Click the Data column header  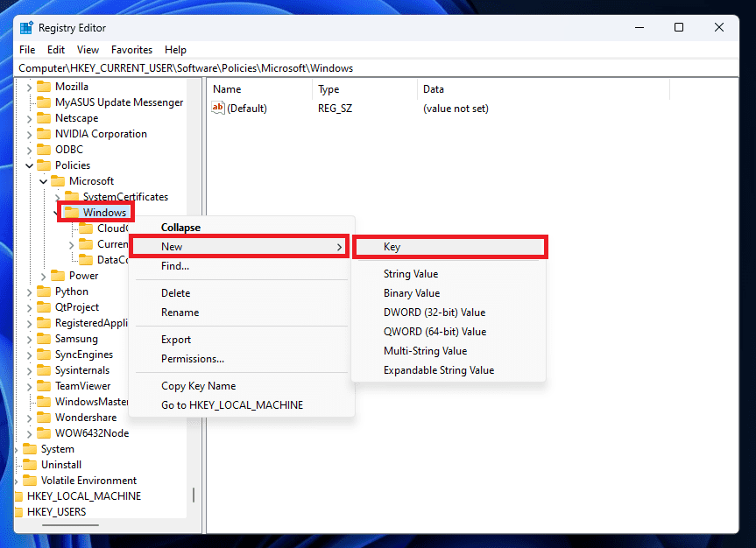[x=433, y=89]
